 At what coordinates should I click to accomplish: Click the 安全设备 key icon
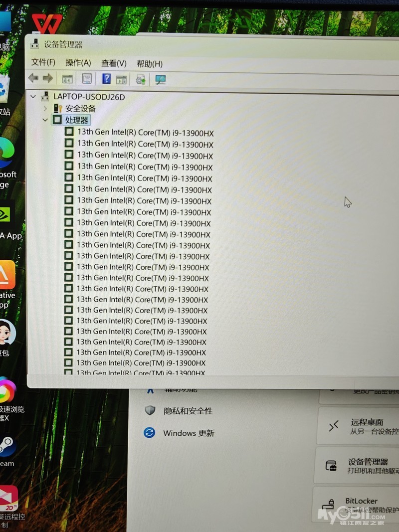coord(58,109)
